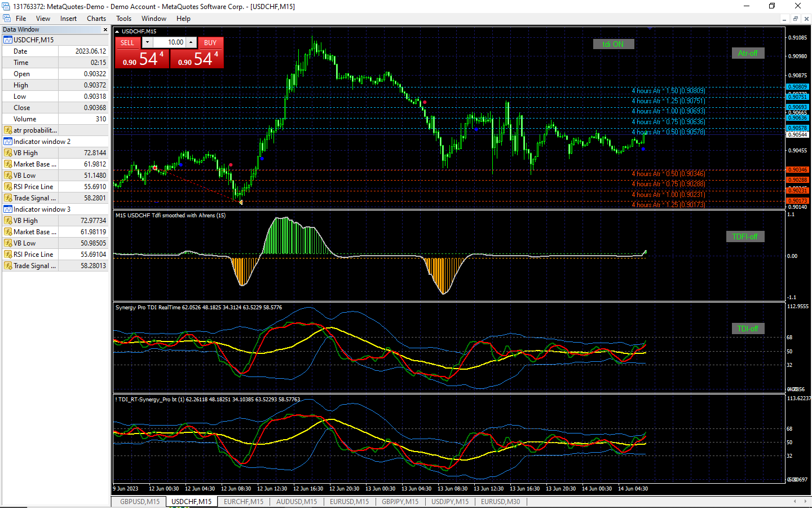Click the USDCHF,M15 chart icon in Data Window
Viewport: 812px width, 508px height.
pos(8,40)
